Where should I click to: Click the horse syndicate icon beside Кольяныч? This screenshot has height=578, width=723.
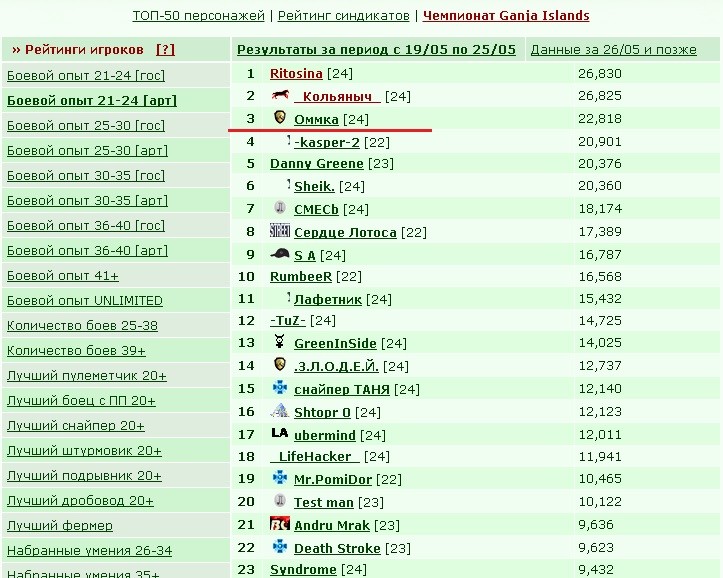(x=280, y=95)
